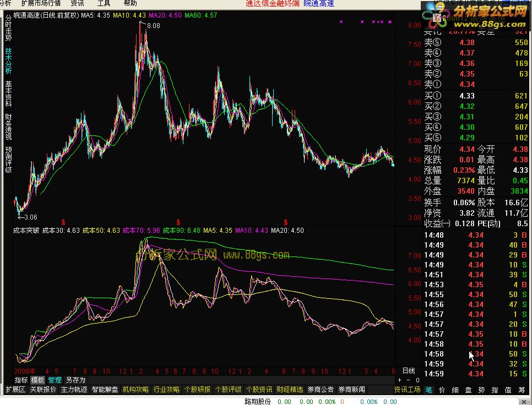532x405 pixels.
Task: Open 财务透视 side tab
Action: point(8,127)
